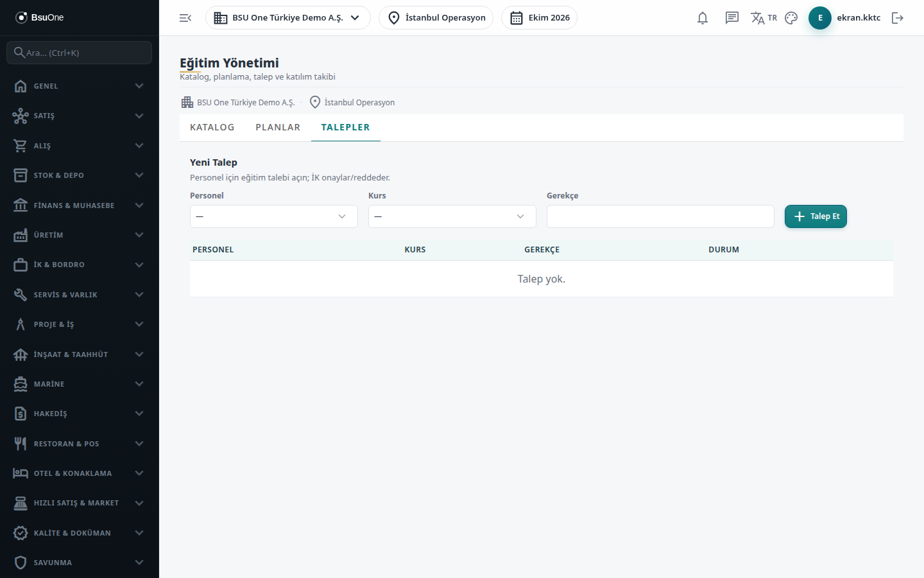The height and width of the screenshot is (578, 924).
Task: Open the İstanbul Operasyon location selector
Action: [x=436, y=18]
